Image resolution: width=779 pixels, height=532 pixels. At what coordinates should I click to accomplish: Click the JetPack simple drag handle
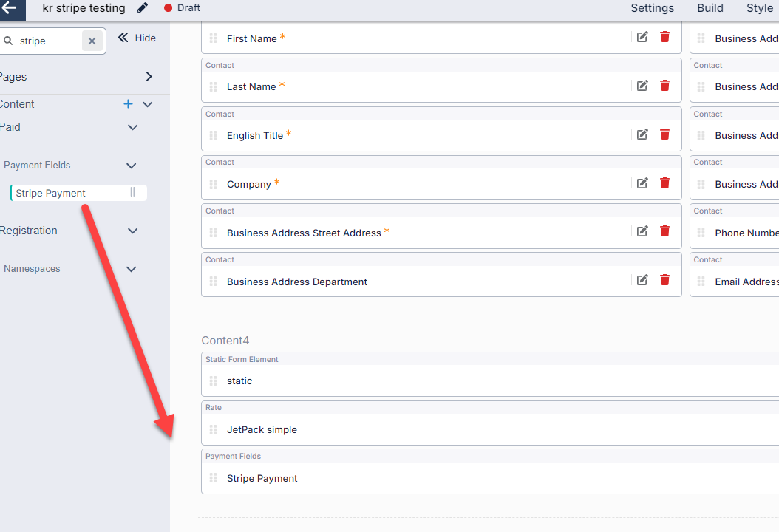click(213, 429)
